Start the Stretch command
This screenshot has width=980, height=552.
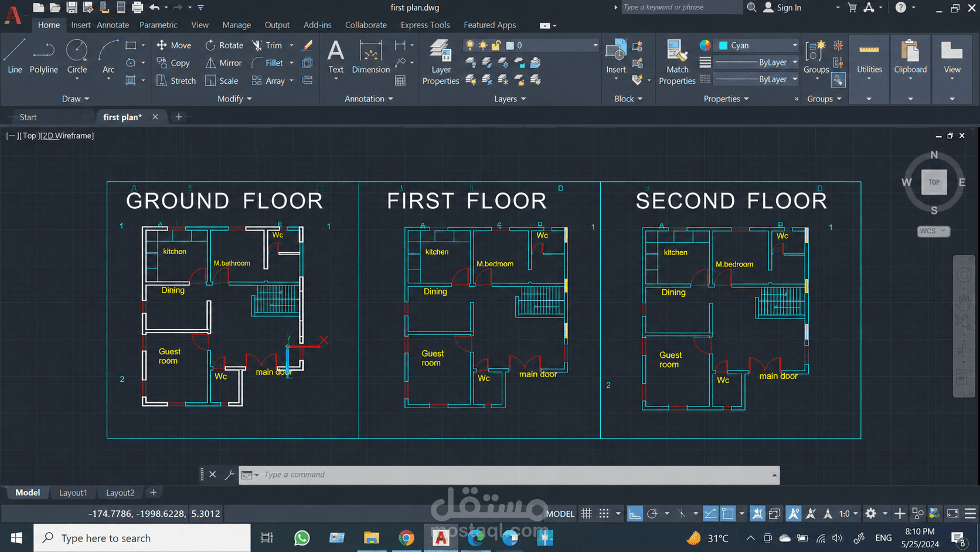point(176,81)
